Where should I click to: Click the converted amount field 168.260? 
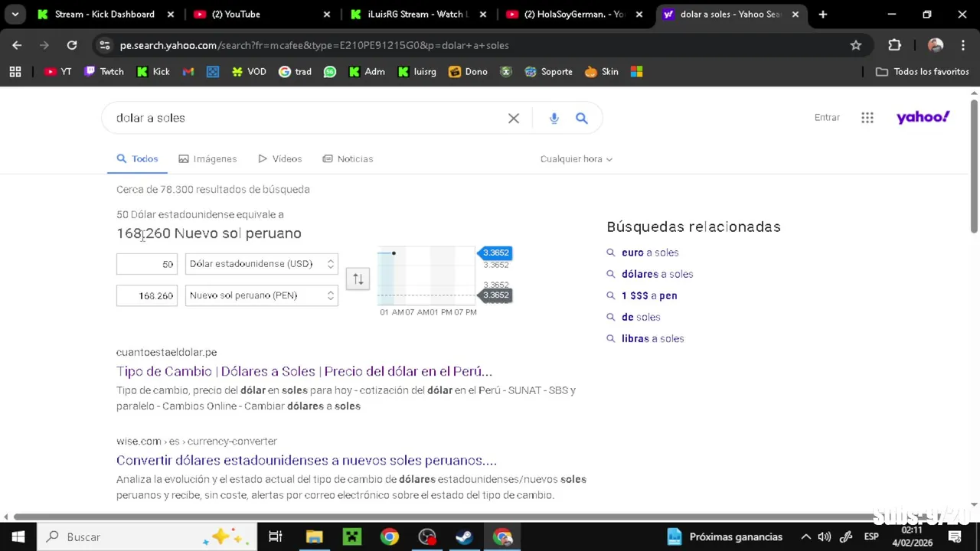[x=147, y=295]
